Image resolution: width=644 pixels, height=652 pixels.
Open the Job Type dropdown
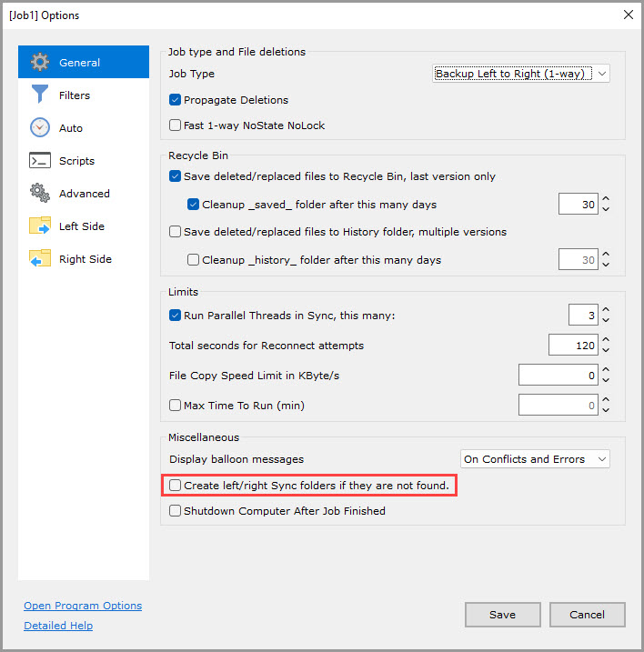pyautogui.click(x=520, y=74)
